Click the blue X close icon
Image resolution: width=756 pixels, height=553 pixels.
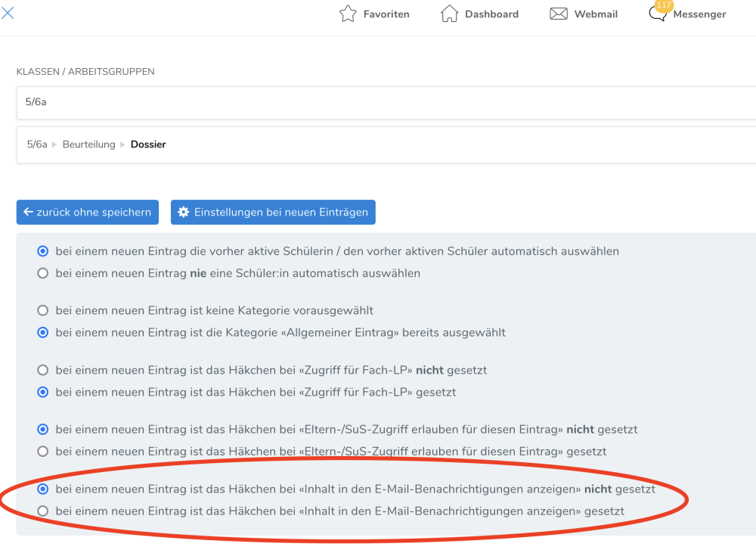[8, 13]
